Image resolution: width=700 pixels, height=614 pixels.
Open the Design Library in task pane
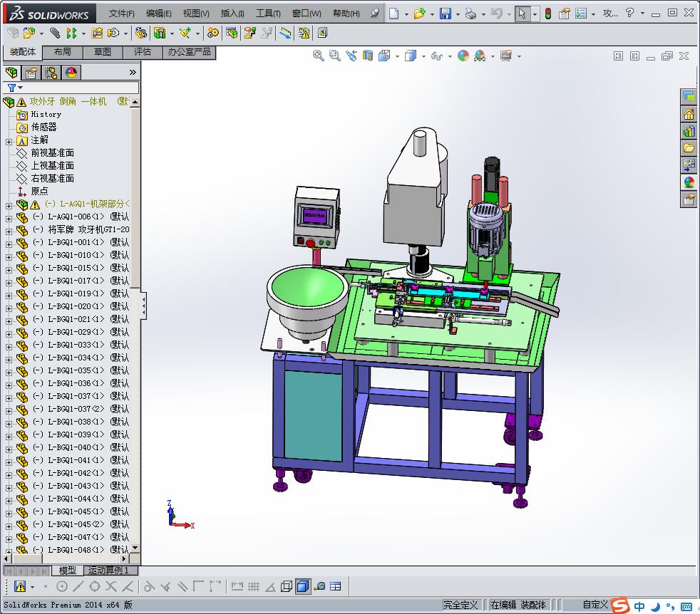[x=689, y=132]
